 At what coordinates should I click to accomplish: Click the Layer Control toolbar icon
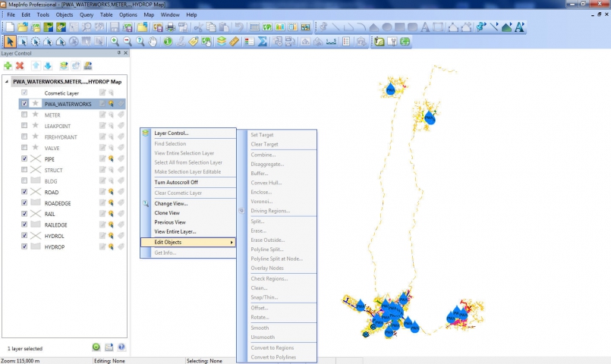coord(222,41)
